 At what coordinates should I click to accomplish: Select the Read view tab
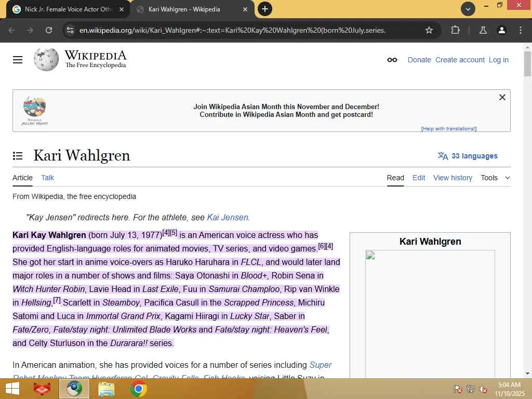(x=395, y=178)
